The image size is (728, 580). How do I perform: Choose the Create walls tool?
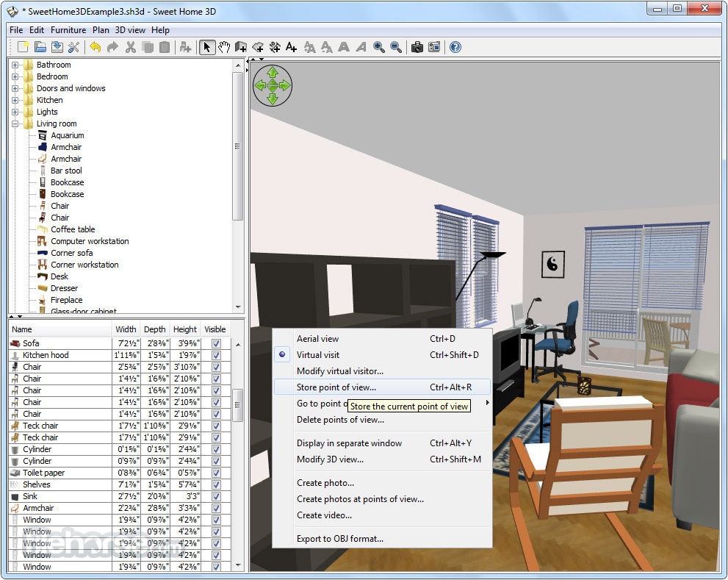click(x=241, y=47)
